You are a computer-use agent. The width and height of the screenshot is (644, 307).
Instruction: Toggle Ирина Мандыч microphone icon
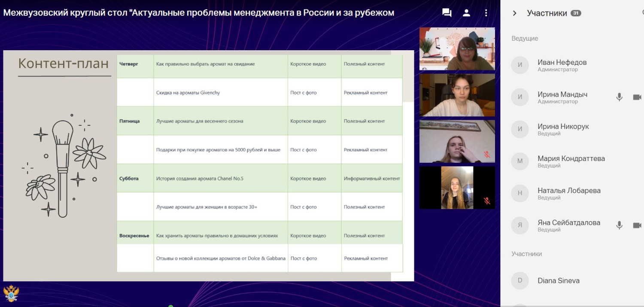(619, 97)
